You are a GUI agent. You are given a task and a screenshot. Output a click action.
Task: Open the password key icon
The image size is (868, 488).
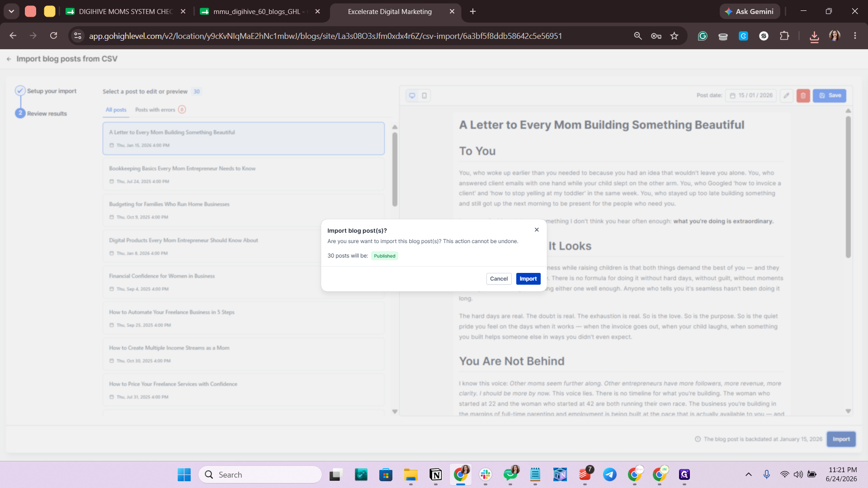[x=656, y=36]
